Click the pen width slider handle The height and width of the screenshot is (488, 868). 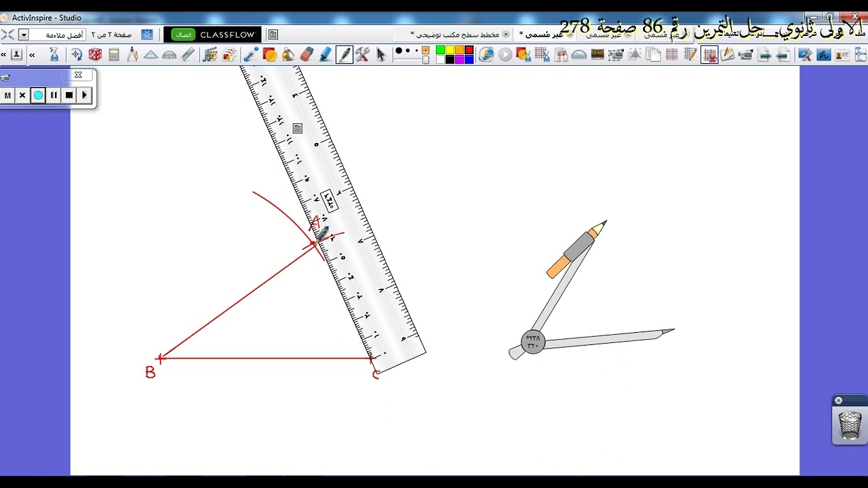click(426, 60)
